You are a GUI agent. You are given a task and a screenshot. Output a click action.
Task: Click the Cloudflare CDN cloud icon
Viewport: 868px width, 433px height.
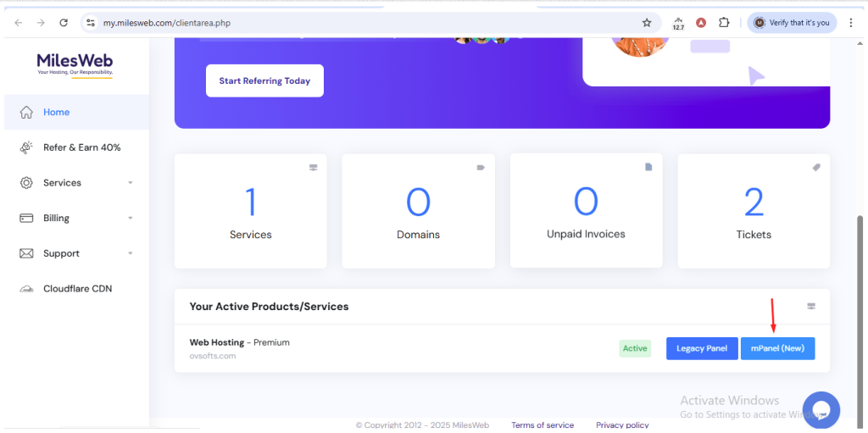(26, 289)
